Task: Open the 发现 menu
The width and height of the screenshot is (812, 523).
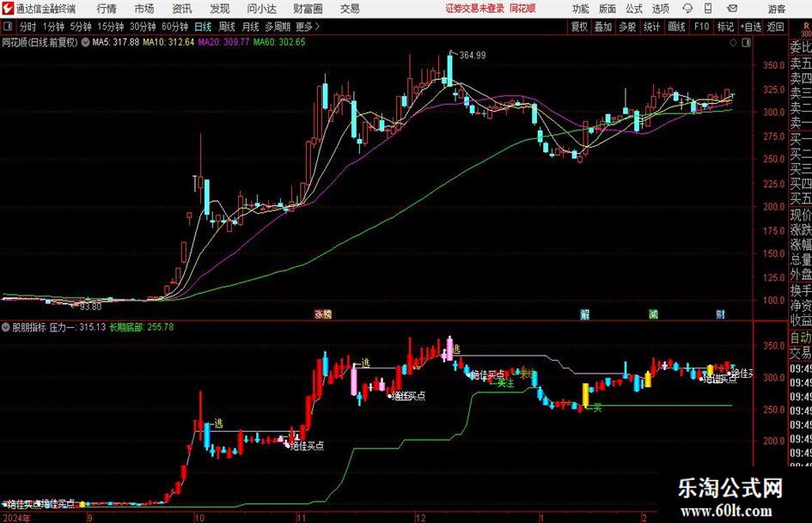Action: pyautogui.click(x=220, y=9)
